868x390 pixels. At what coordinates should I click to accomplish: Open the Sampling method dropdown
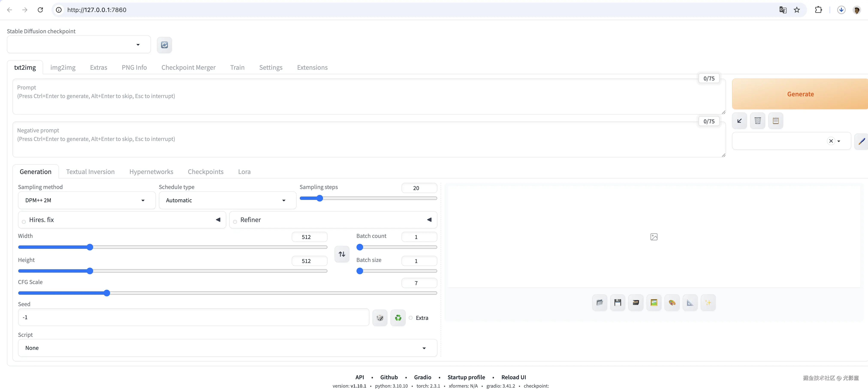[x=87, y=200]
